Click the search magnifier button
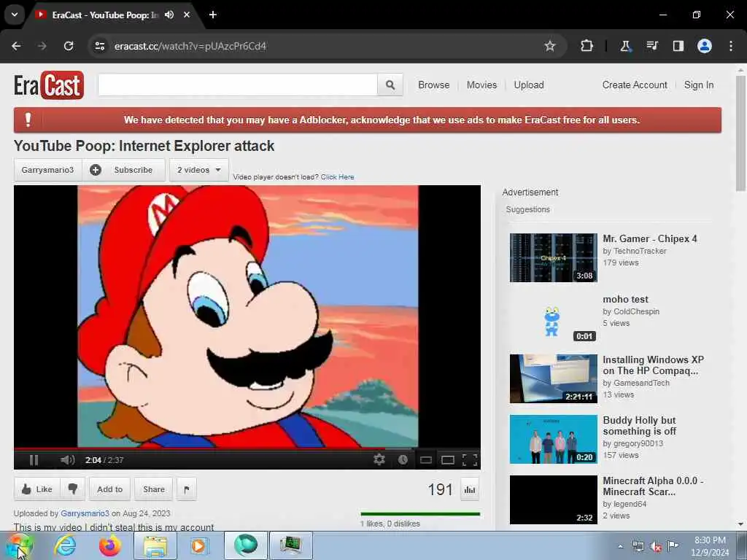This screenshot has width=747, height=560. 390,85
